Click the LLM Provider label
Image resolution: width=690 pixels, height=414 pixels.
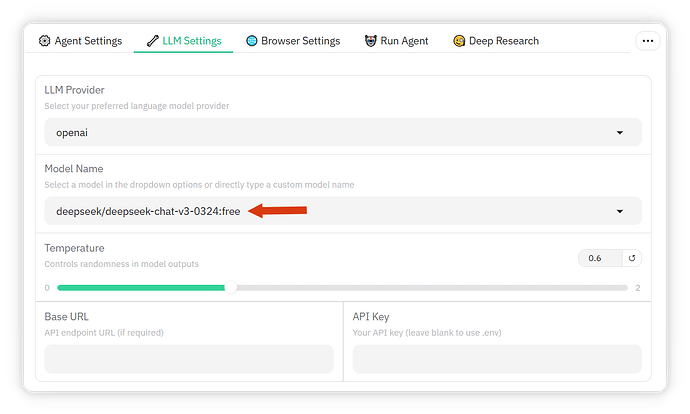click(x=74, y=90)
